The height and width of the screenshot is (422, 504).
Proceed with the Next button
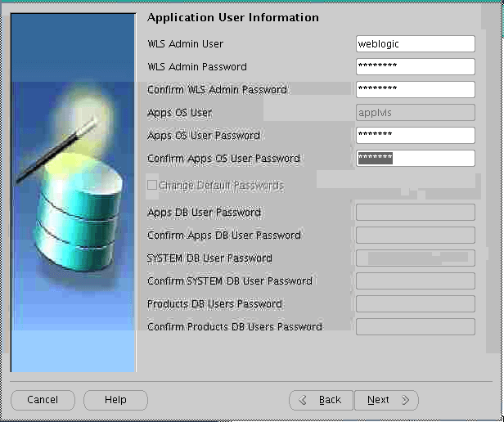(386, 400)
